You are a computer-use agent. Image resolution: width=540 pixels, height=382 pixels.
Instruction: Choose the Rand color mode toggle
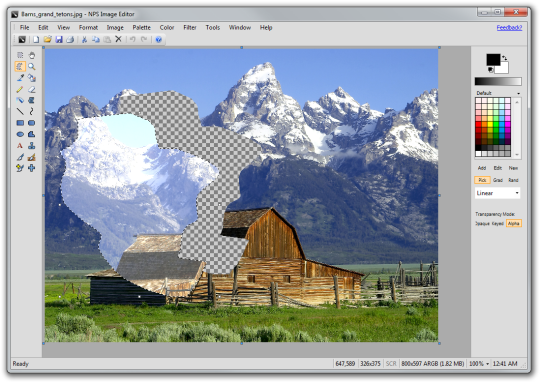pyautogui.click(x=513, y=180)
